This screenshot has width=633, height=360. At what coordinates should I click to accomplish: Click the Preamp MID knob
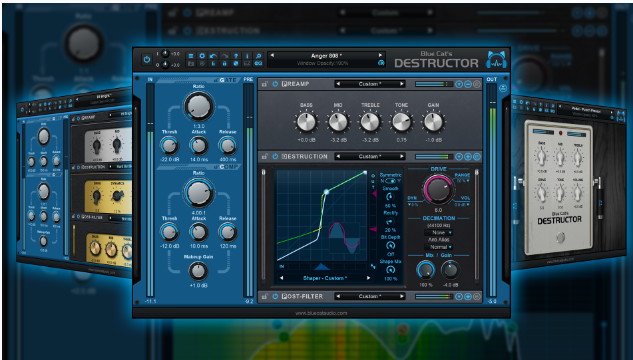coord(338,122)
